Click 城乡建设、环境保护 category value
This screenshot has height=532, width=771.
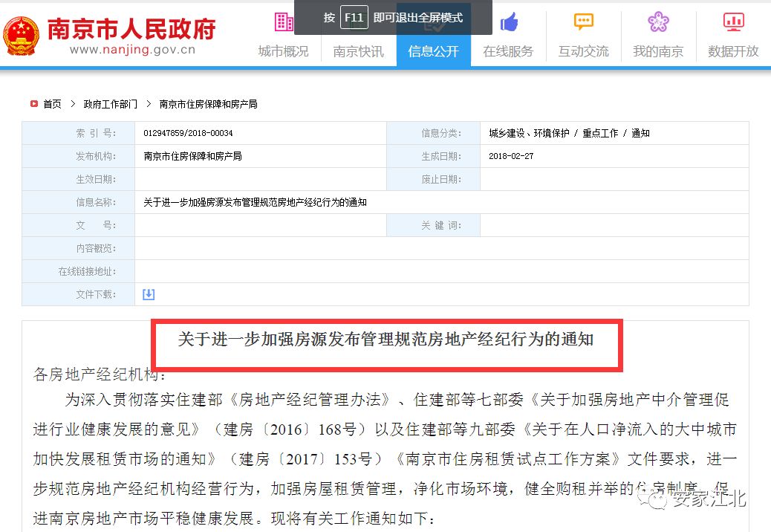click(x=529, y=133)
